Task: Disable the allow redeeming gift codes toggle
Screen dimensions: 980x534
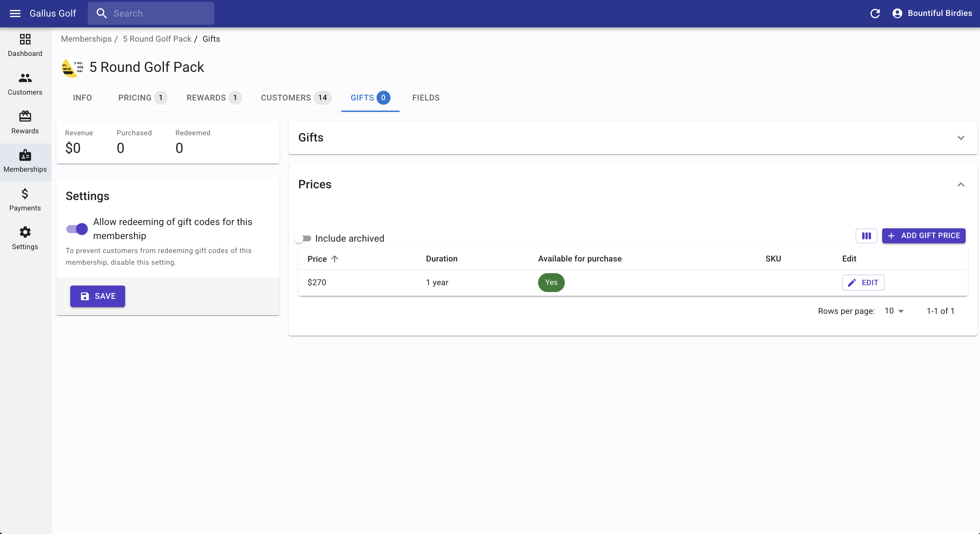Action: 77,229
